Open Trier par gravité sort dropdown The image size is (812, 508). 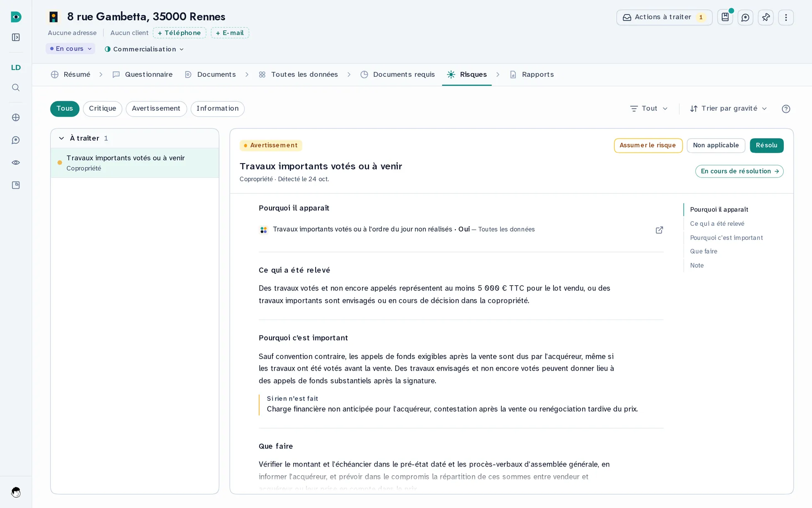click(x=729, y=109)
